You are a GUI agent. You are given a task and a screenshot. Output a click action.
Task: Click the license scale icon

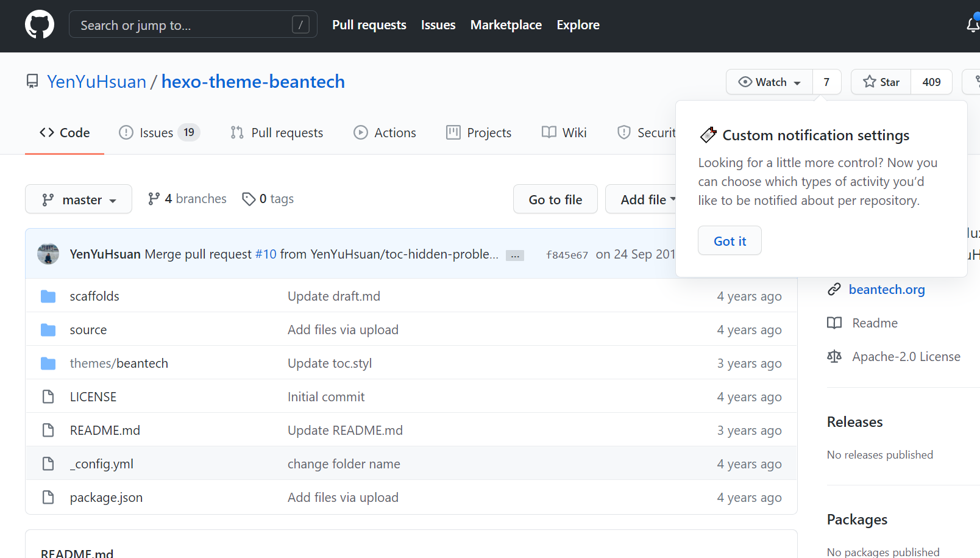834,357
